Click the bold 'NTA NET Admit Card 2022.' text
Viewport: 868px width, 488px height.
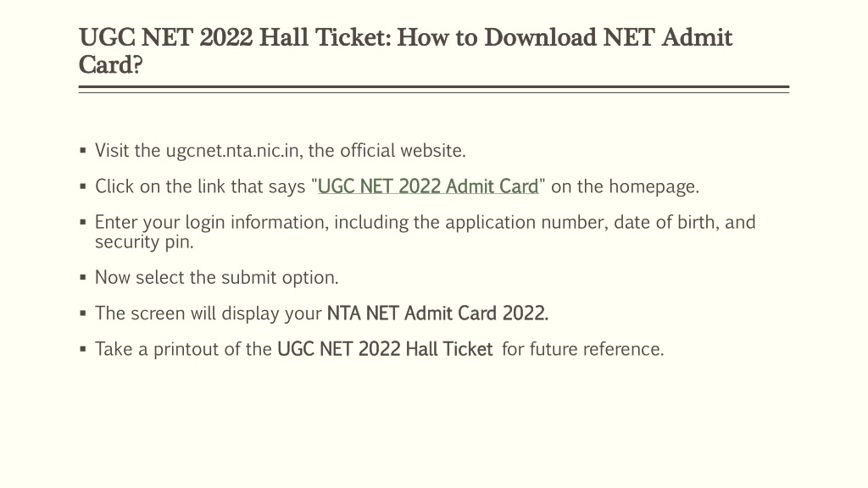(437, 313)
